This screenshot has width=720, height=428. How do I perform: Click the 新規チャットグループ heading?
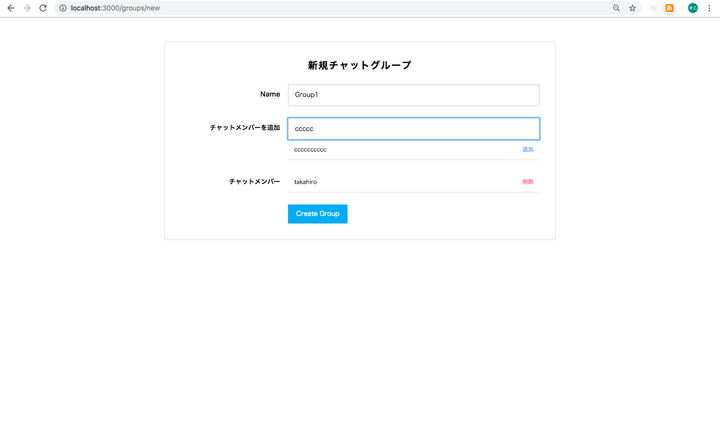(360, 65)
